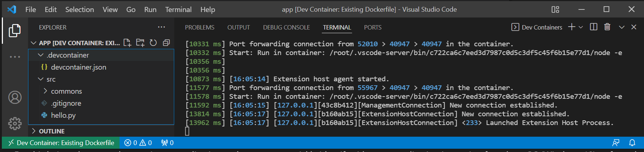Open the Go menu
Screen dimensions: 644x152
(x=131, y=9)
